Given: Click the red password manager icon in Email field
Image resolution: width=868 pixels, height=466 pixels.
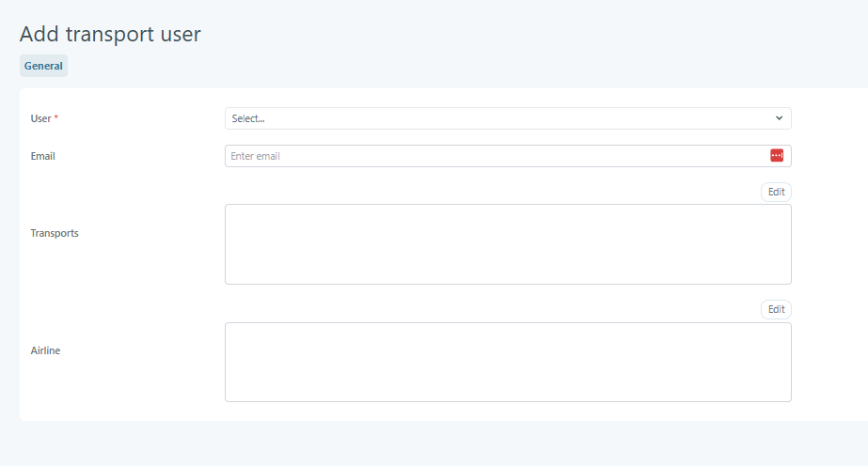Looking at the screenshot, I should click(x=777, y=156).
